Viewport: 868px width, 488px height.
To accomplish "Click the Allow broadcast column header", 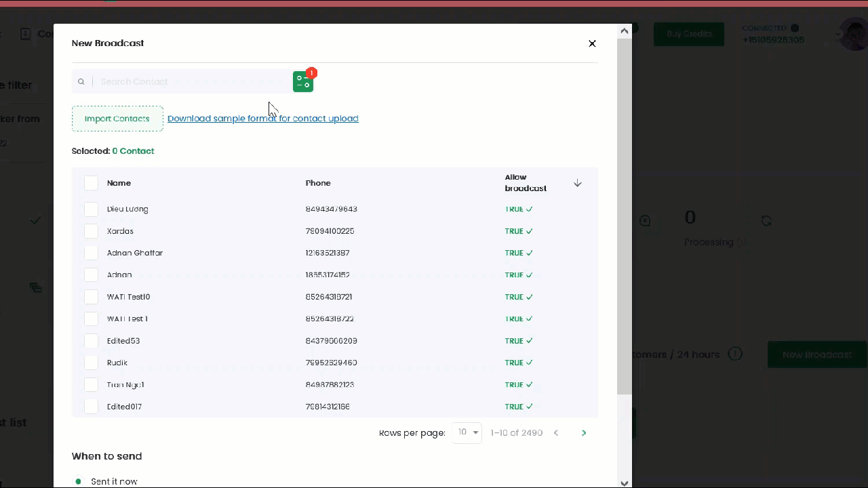I will click(x=526, y=183).
